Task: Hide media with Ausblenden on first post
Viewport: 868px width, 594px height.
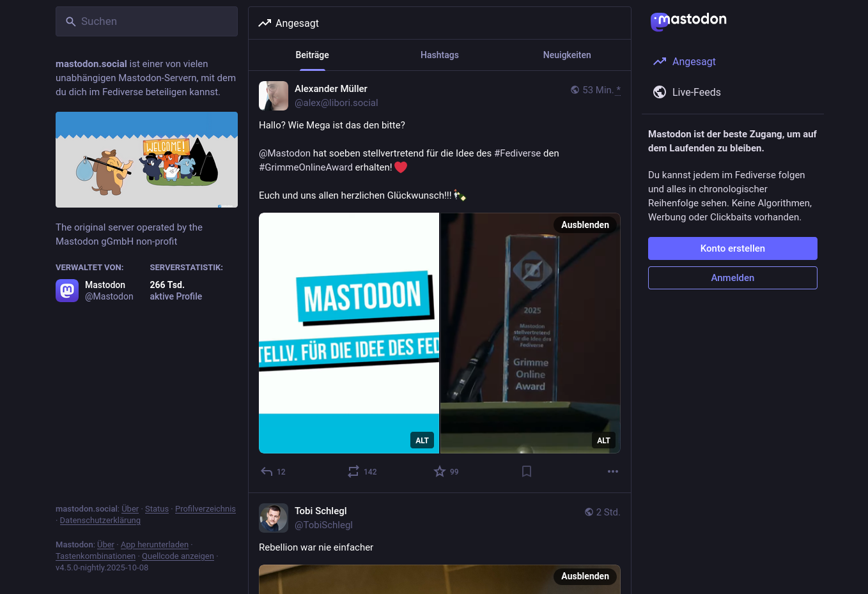Action: point(585,225)
